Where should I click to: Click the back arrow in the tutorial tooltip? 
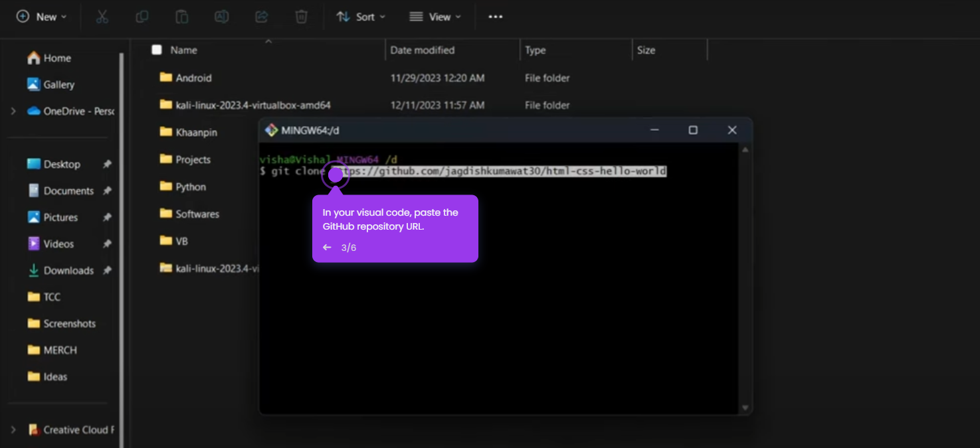coord(326,247)
